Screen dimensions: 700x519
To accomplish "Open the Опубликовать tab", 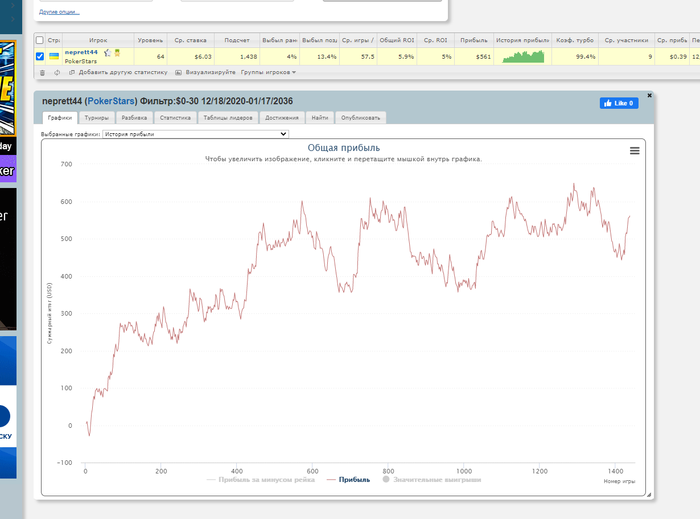I will pos(361,118).
